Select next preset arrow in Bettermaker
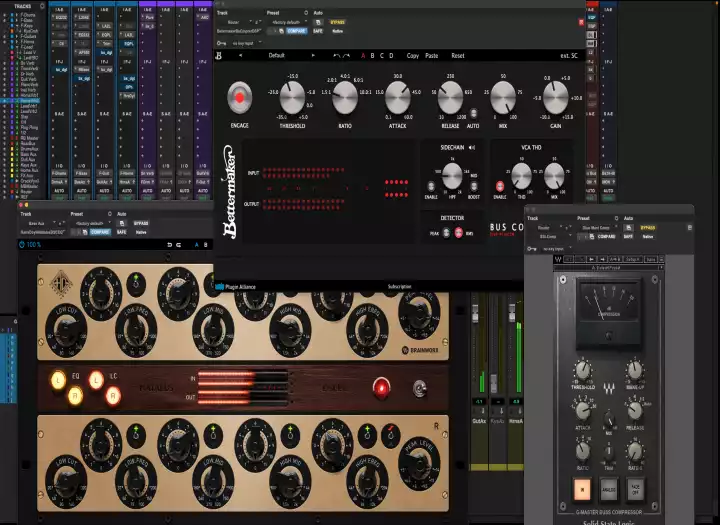 tap(313, 56)
